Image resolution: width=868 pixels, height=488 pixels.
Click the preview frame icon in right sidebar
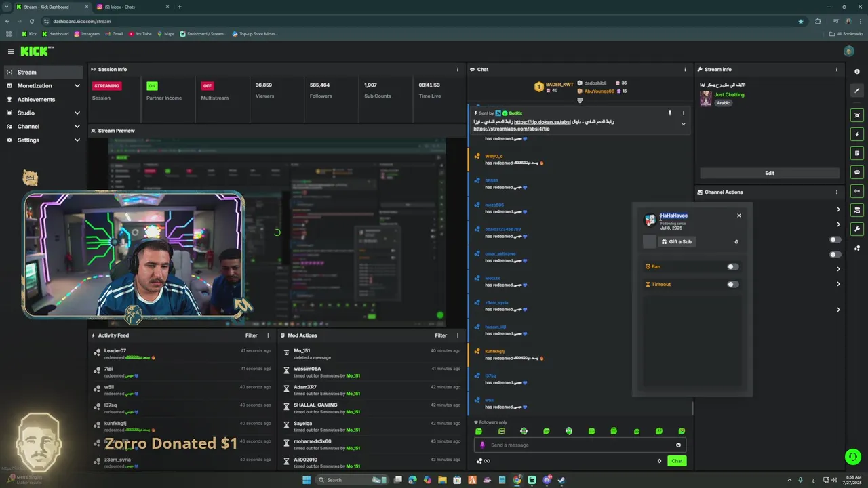pyautogui.click(x=857, y=115)
